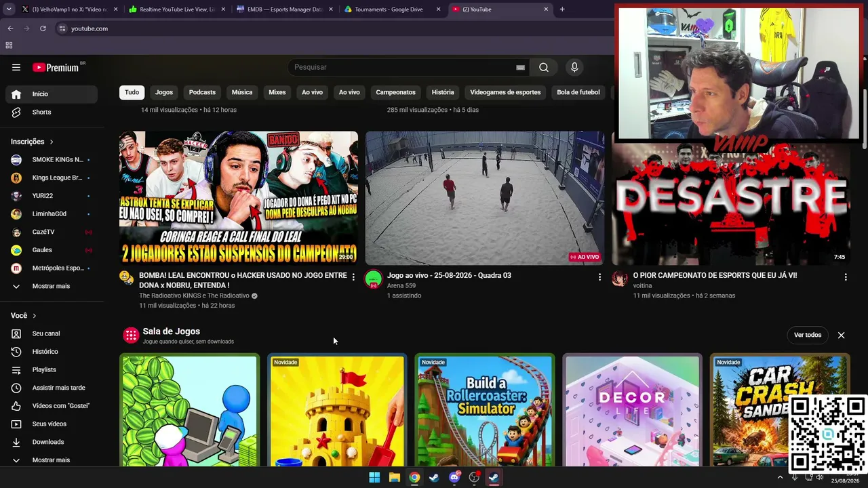Open Seu canal in the sidebar
This screenshot has width=868, height=488.
pos(52,333)
